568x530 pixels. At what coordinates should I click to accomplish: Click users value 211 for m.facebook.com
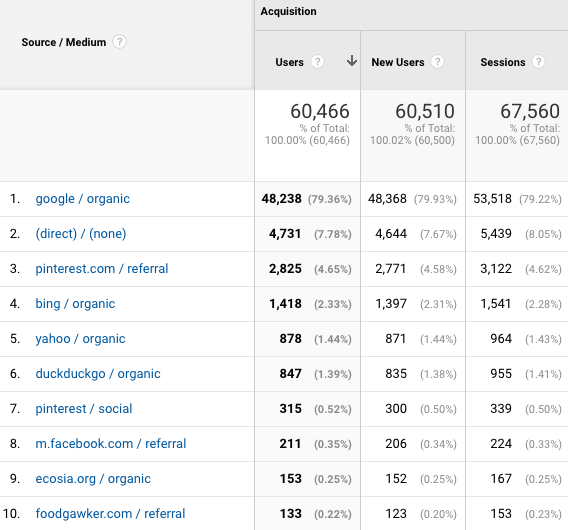click(x=290, y=444)
